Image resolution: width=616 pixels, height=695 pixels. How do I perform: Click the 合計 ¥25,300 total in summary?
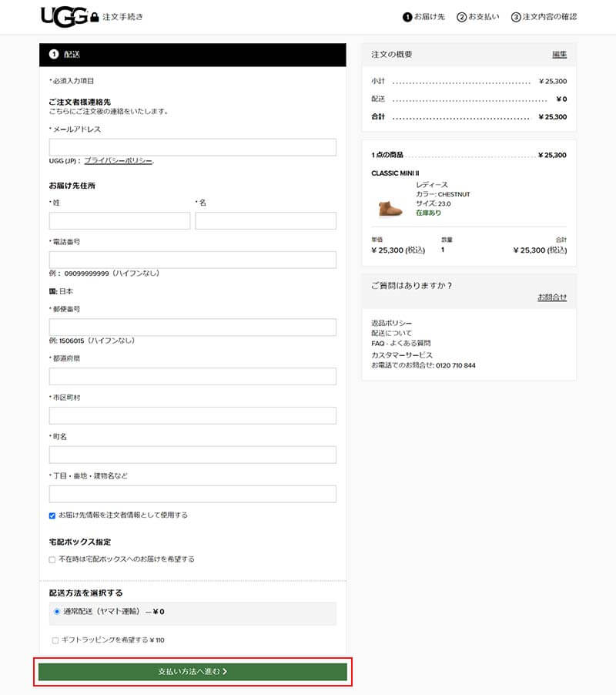(x=469, y=116)
